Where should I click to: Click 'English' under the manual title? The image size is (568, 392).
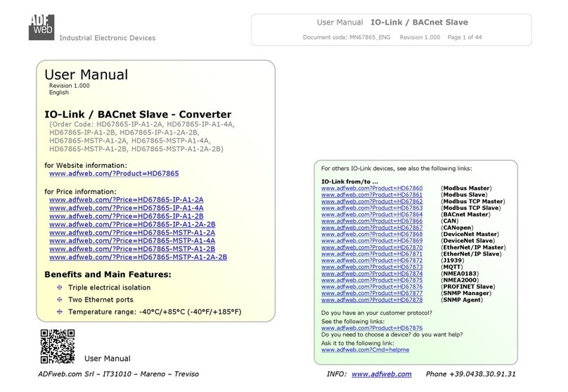pos(58,92)
